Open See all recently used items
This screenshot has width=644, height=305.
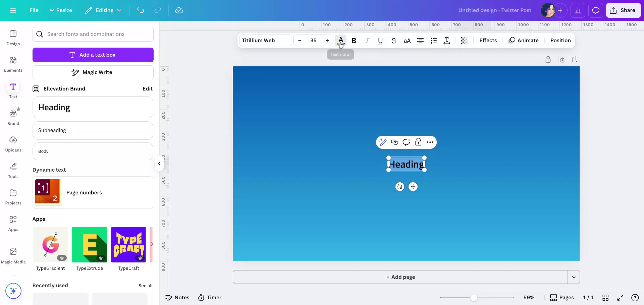(146, 286)
